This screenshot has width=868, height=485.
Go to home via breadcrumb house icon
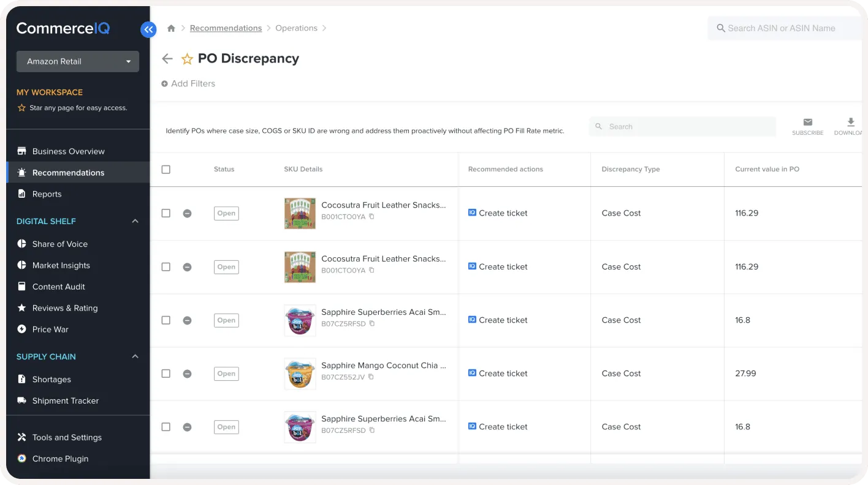coord(171,28)
